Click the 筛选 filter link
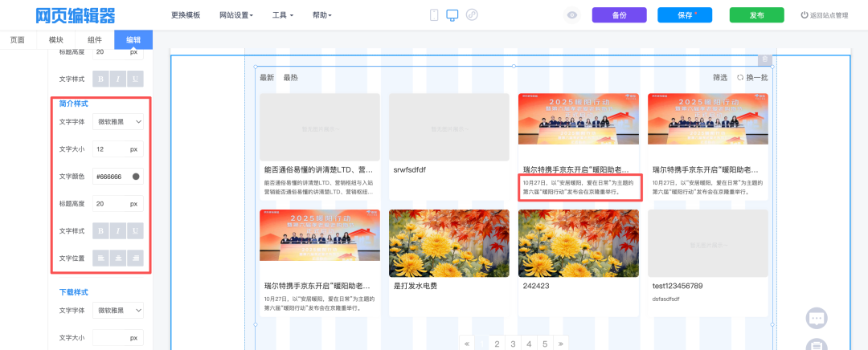 coord(720,78)
